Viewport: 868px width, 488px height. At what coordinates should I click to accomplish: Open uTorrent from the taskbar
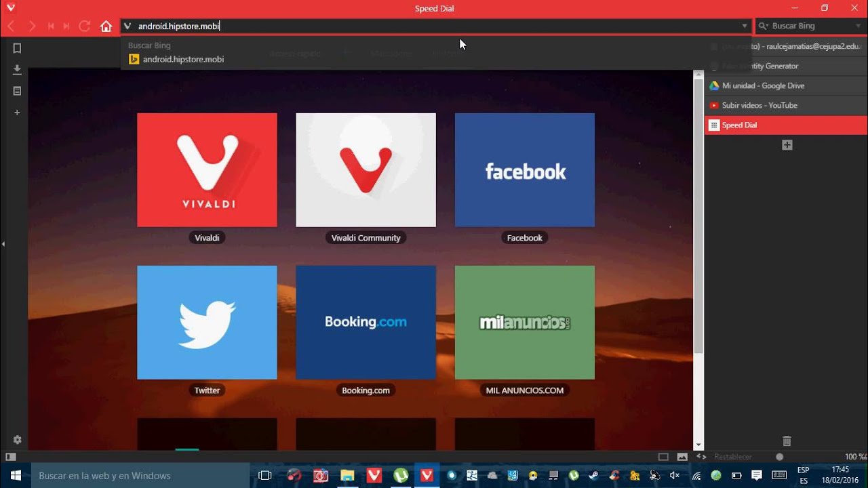click(x=401, y=475)
